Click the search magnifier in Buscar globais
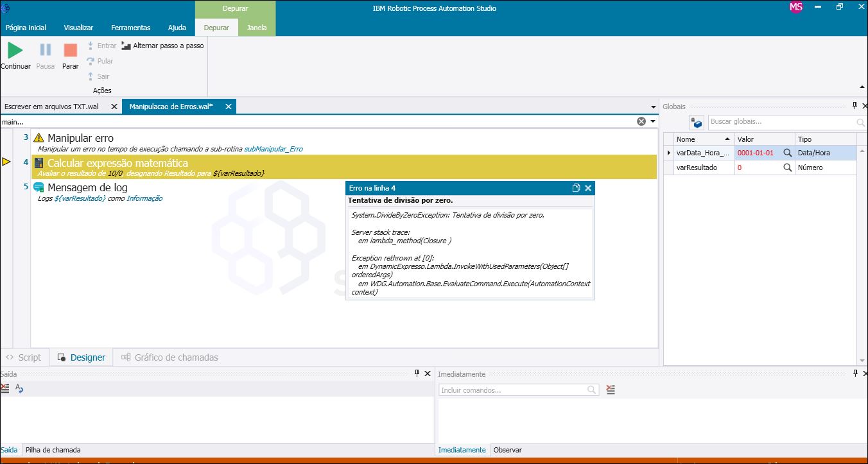Screen dimensions: 868x464 (860, 122)
